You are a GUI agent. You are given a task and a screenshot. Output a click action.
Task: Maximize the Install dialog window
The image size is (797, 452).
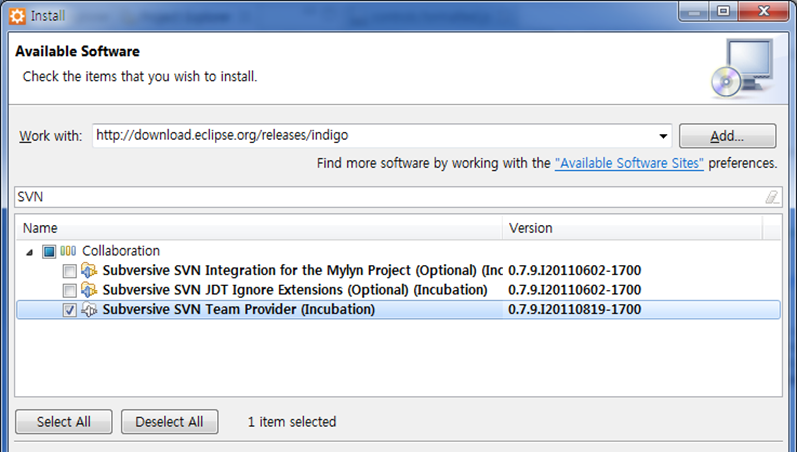coord(723,11)
